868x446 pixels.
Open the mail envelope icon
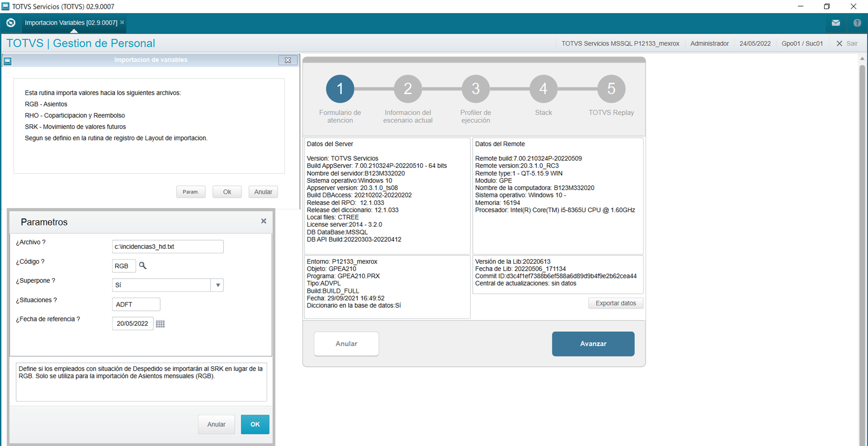(836, 23)
